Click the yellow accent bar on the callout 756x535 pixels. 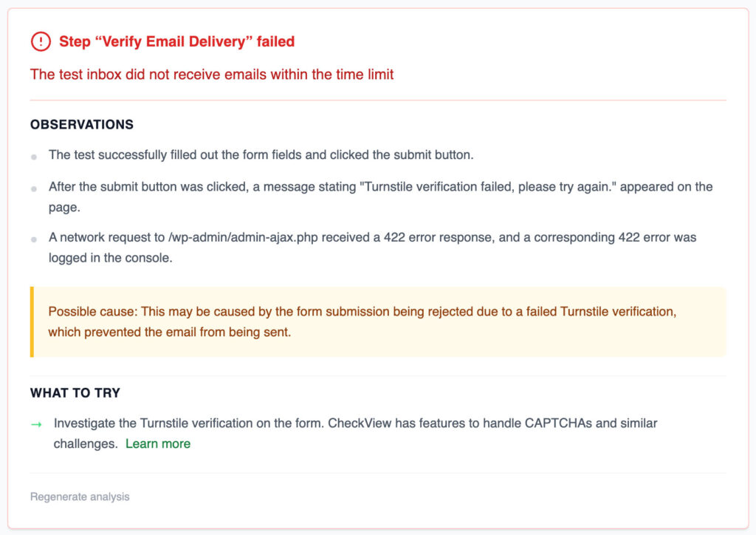[x=32, y=321]
